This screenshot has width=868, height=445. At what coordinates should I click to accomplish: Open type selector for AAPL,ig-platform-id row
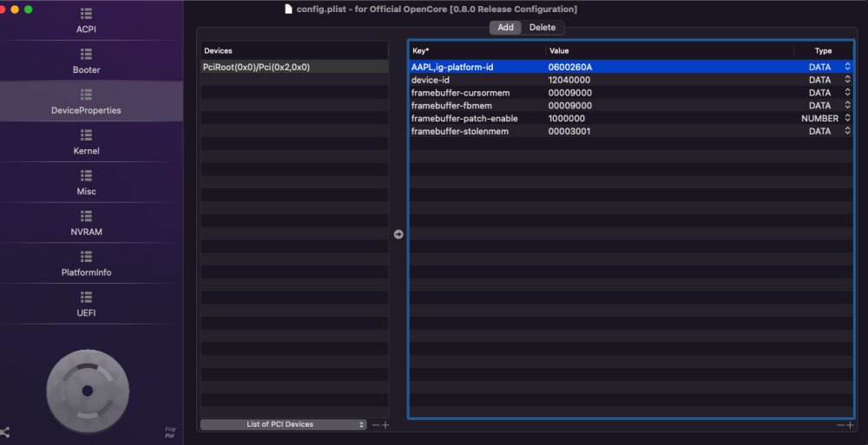click(847, 67)
